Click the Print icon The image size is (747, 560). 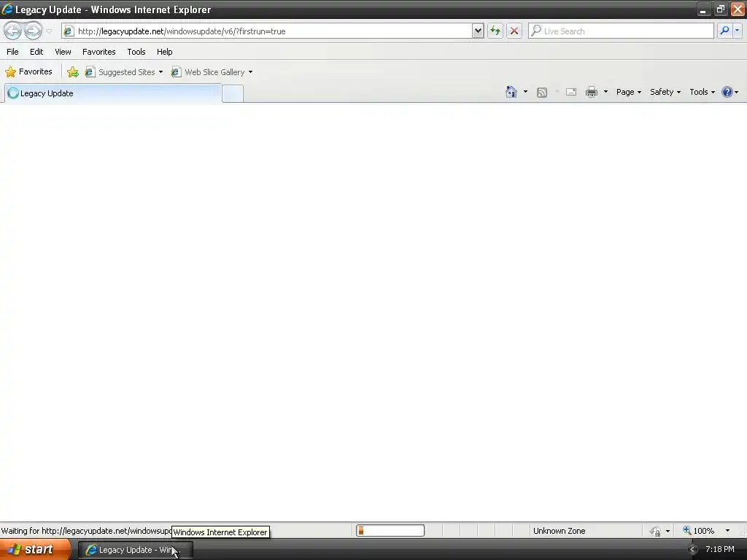(x=591, y=92)
